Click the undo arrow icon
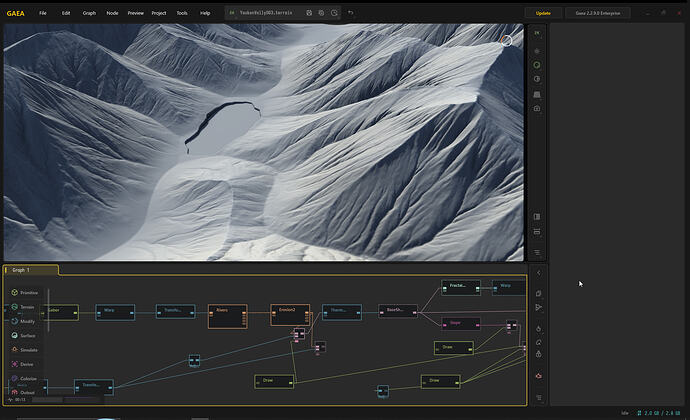The width and height of the screenshot is (690, 420). (351, 13)
